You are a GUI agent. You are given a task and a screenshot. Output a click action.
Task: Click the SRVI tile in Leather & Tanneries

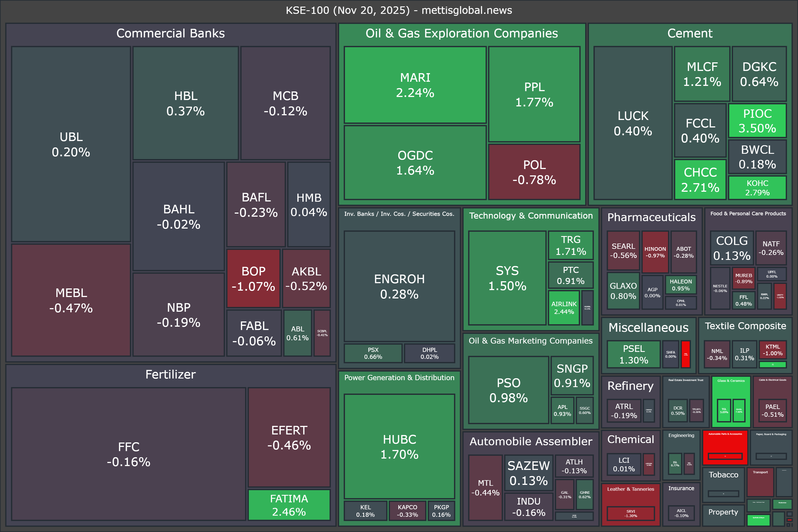click(630, 513)
